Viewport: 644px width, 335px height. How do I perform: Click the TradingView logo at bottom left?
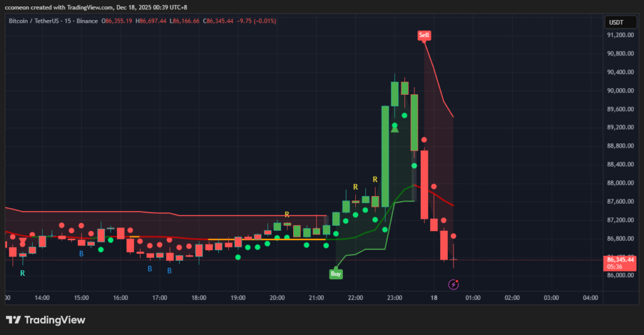pos(45,321)
